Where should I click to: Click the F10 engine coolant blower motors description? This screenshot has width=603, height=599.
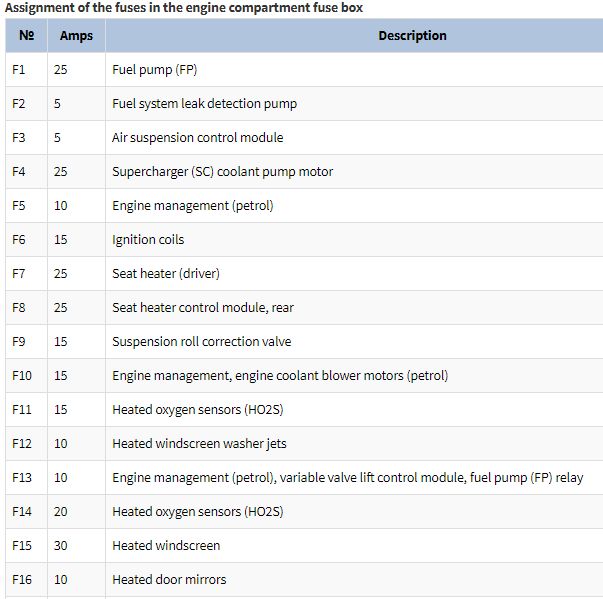click(x=280, y=376)
